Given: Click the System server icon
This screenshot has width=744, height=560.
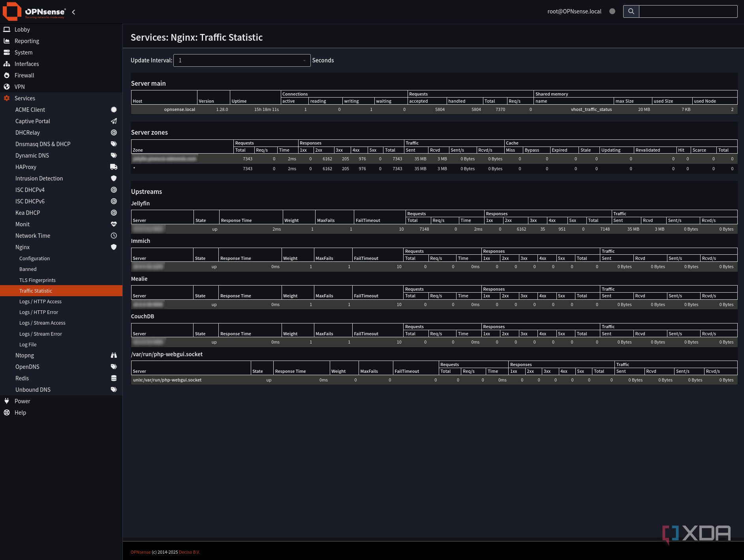Looking at the screenshot, I should coord(7,52).
